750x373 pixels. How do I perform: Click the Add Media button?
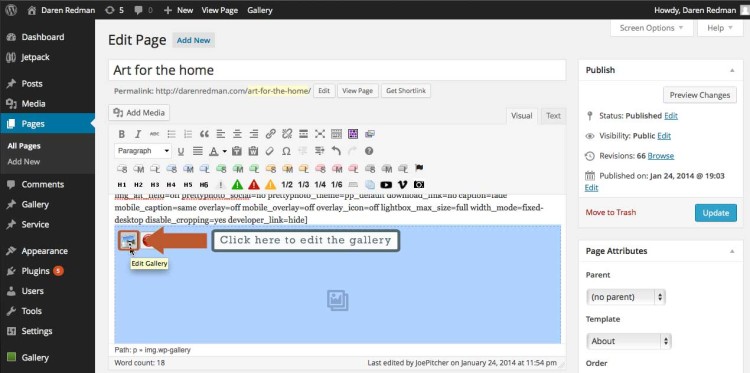tap(139, 113)
